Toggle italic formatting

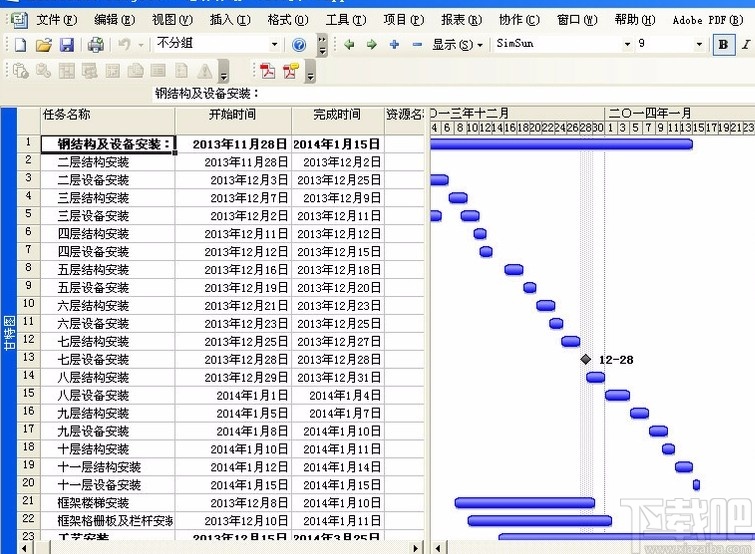tap(746, 45)
